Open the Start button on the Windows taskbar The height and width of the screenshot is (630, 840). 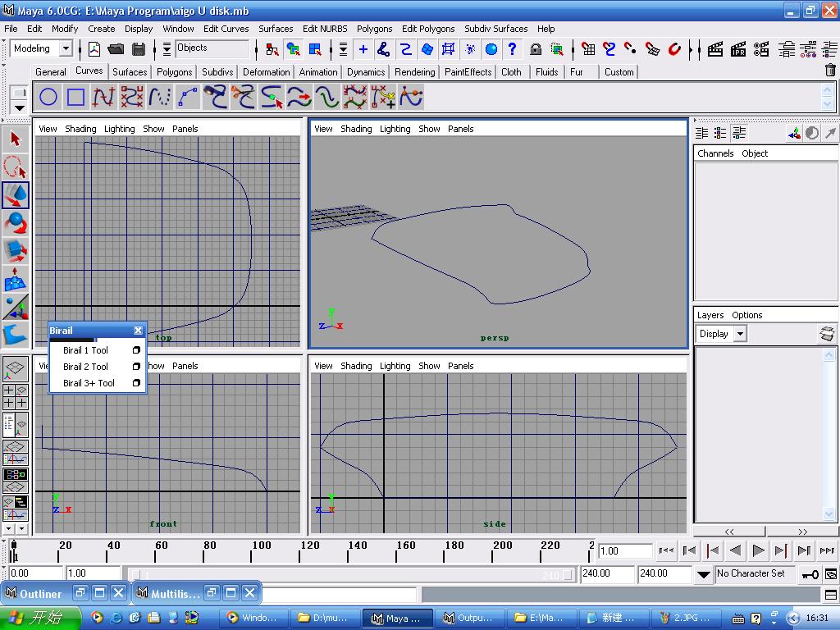[40, 618]
